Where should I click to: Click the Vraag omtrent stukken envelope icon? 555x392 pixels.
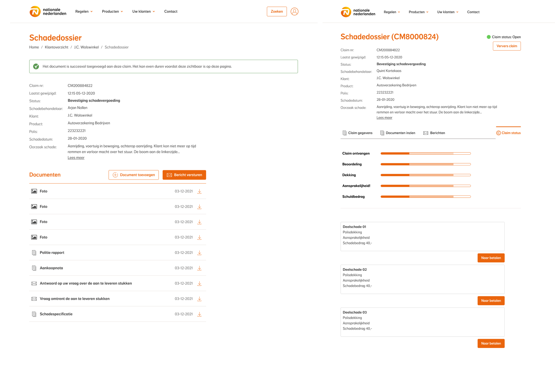(34, 299)
